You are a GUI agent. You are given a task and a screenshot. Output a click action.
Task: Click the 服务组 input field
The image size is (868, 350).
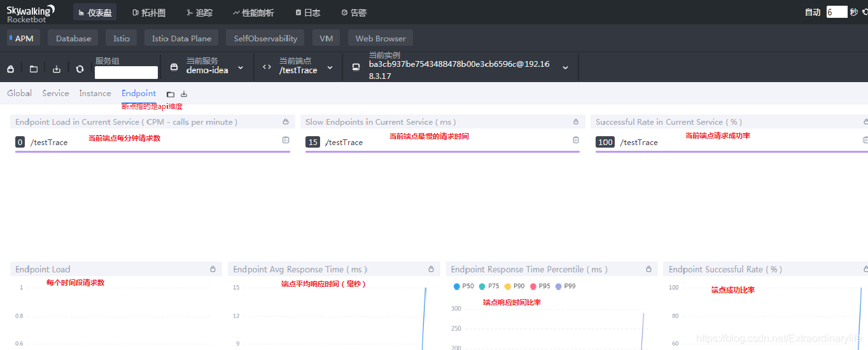click(126, 73)
